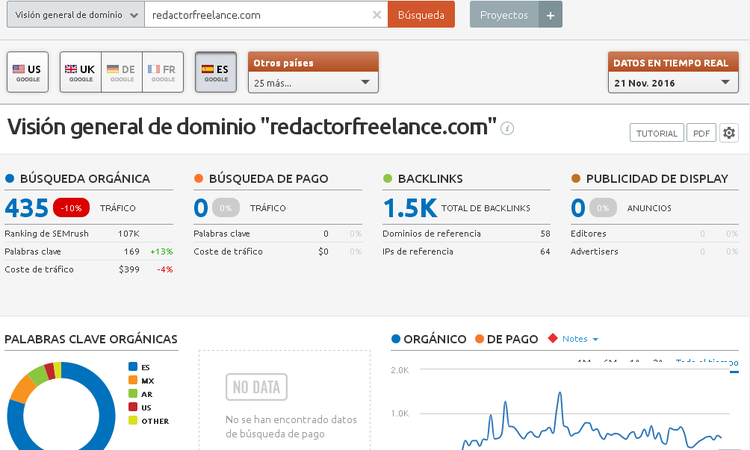Image resolution: width=750 pixels, height=450 pixels.
Task: Click the NO DATA placeholder badge
Action: [x=256, y=387]
